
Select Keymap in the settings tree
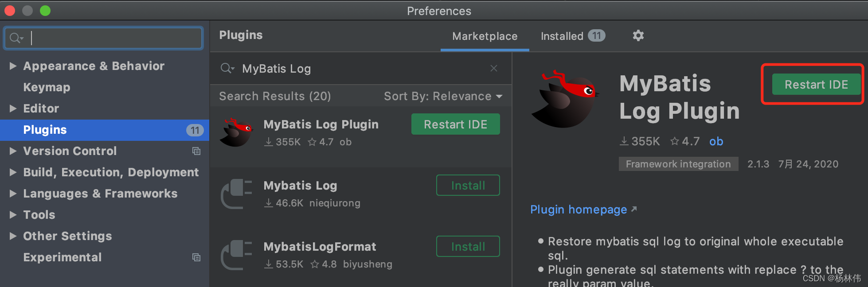[47, 87]
